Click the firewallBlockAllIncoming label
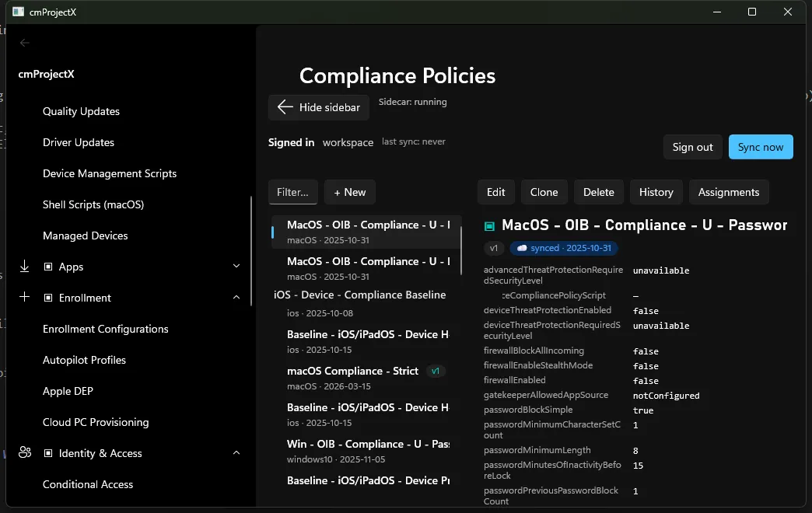 534,351
